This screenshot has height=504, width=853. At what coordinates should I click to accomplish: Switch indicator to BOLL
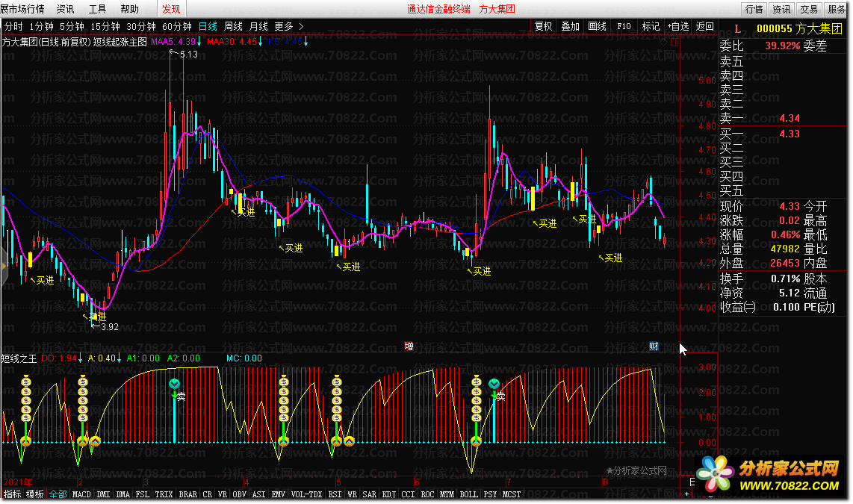click(469, 494)
